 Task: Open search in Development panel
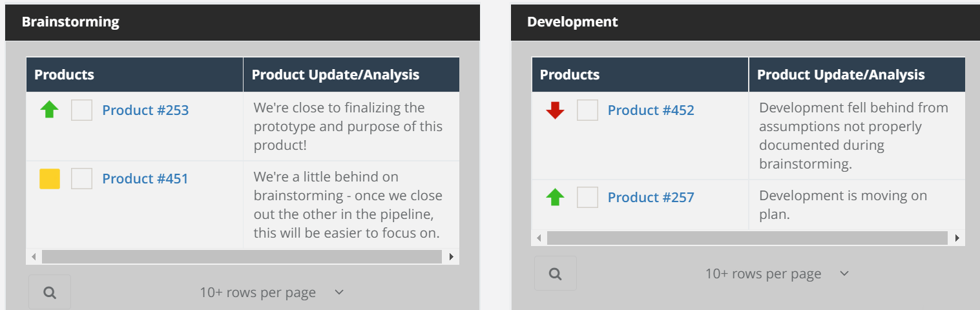(555, 274)
